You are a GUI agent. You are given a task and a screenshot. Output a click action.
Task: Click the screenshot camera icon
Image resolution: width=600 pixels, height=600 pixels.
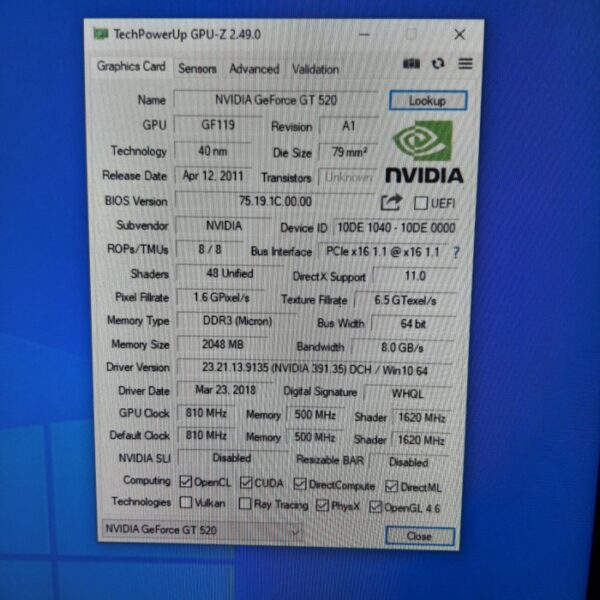(411, 64)
